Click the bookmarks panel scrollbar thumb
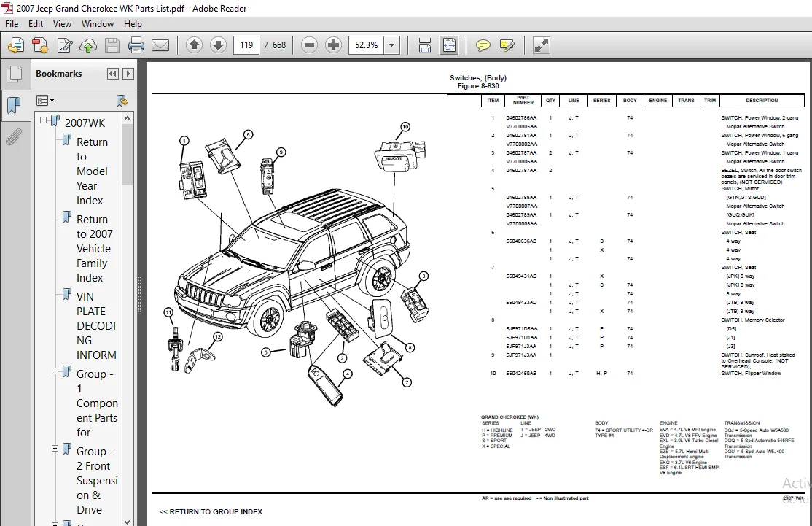This screenshot has width=812, height=526. pos(128,155)
